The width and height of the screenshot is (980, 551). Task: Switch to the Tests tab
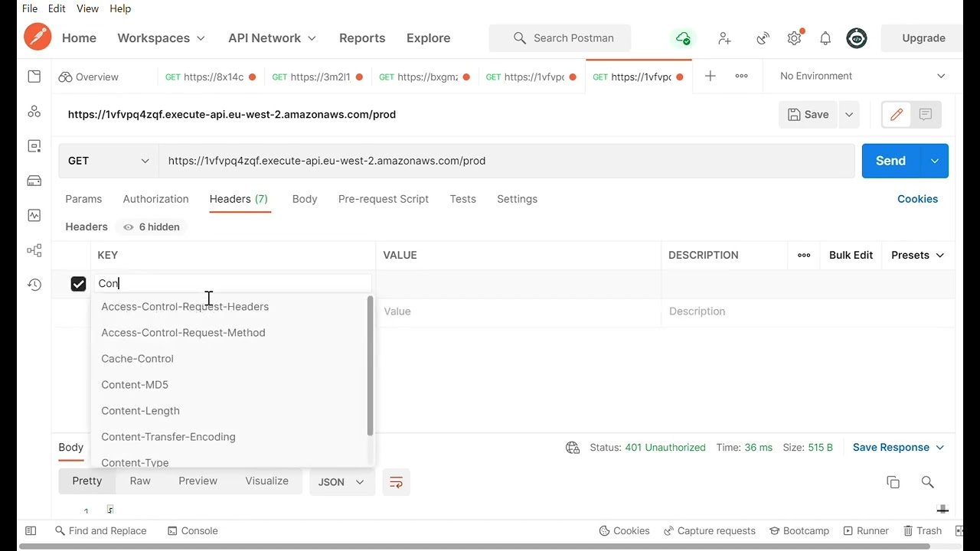[463, 199]
